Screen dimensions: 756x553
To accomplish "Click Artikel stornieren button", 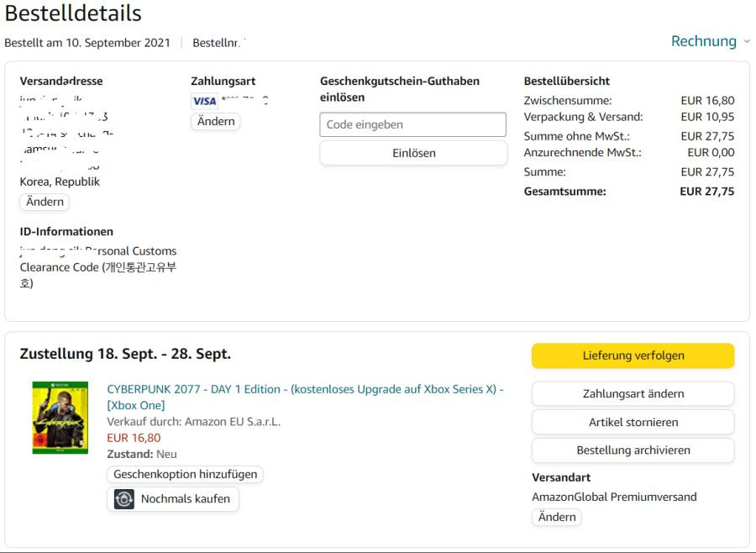I will [x=633, y=422].
